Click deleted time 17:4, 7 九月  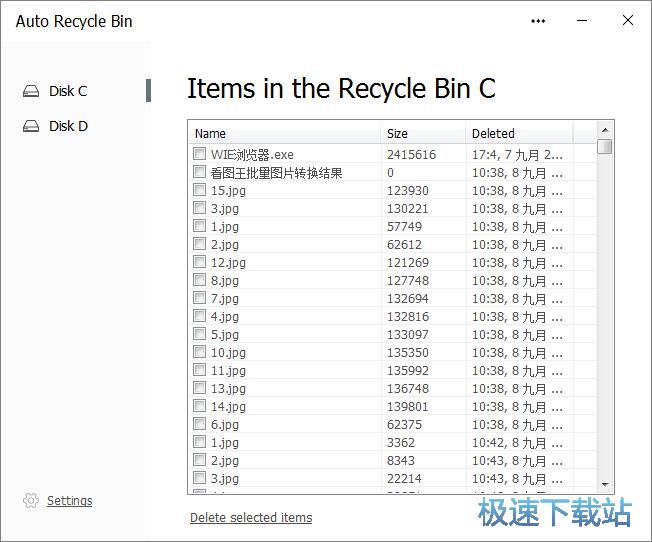click(x=517, y=155)
